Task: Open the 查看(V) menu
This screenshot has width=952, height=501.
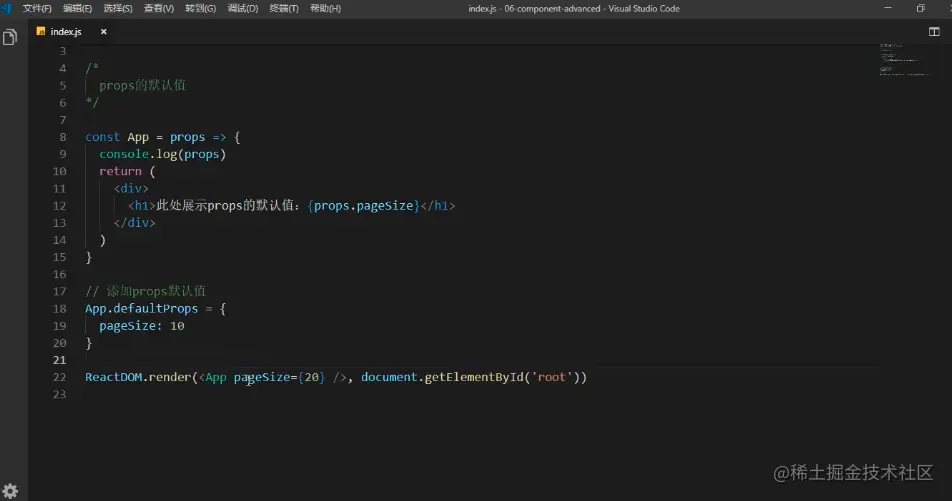Action: (159, 9)
